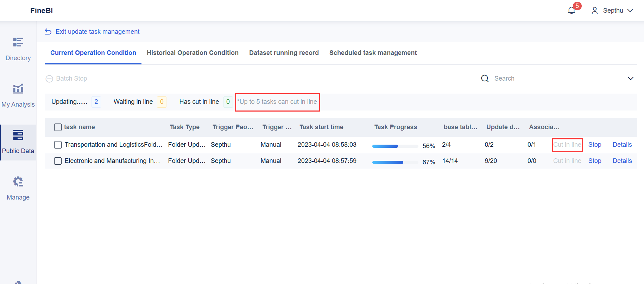Viewport: 644px width, 284px height.
Task: Click the search magnifier icon
Action: click(x=485, y=78)
